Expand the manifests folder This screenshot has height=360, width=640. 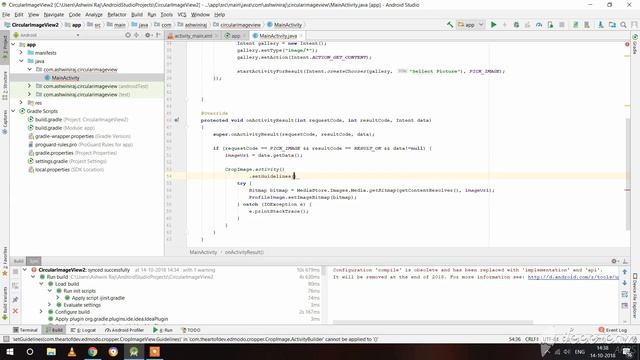[22, 53]
